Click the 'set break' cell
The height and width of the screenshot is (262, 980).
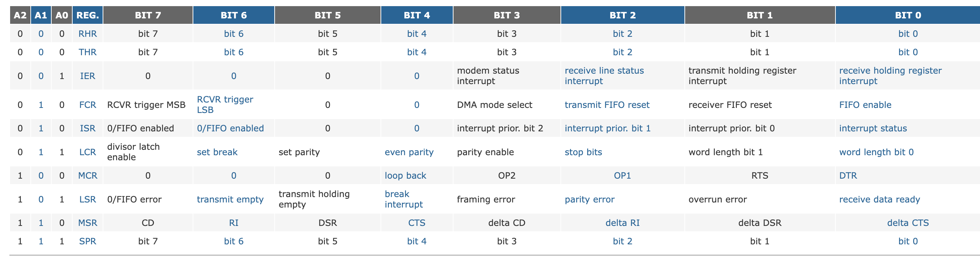coord(217,152)
